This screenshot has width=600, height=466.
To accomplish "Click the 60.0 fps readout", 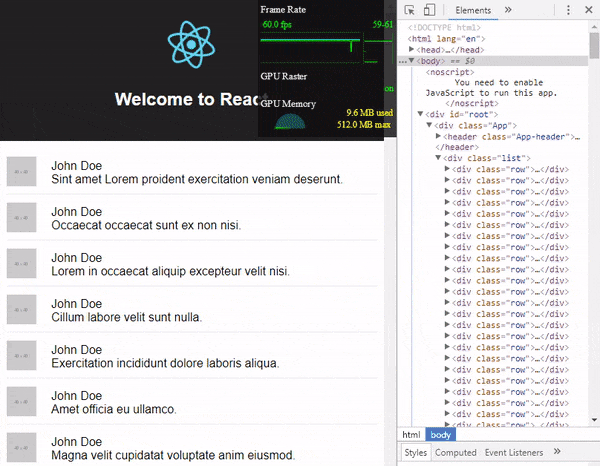I will (x=277, y=24).
